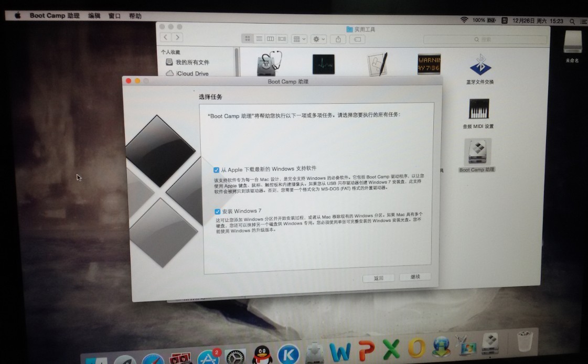Open Photo Booth from the Dock
The image size is (588, 364).
181,358
